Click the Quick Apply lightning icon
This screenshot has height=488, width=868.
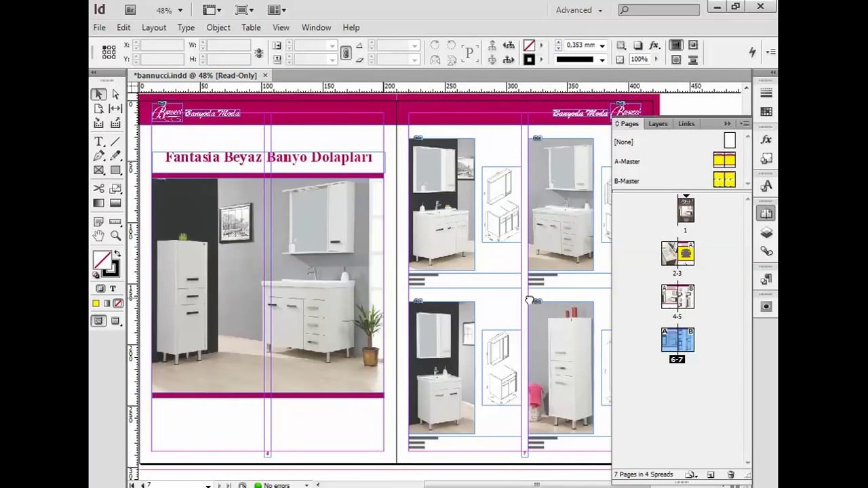752,52
